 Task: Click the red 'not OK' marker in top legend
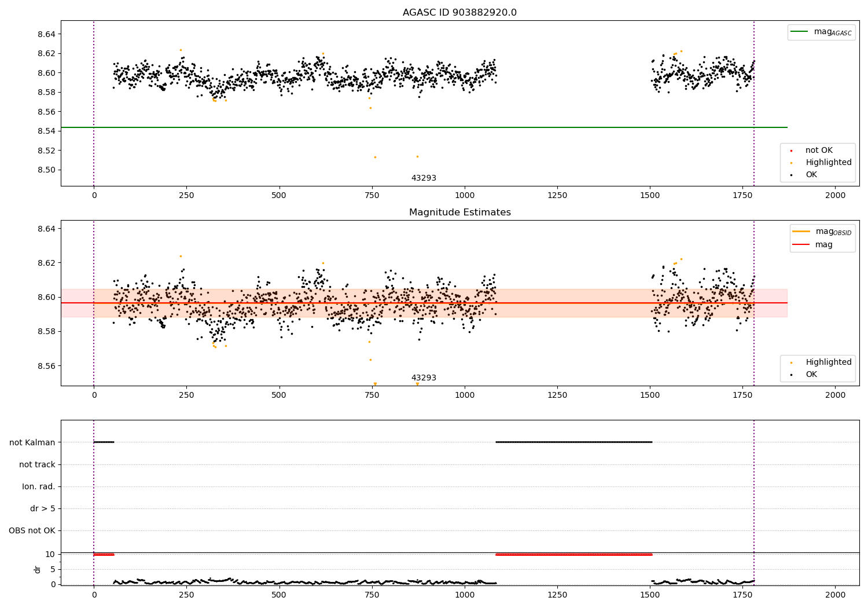[791, 151]
